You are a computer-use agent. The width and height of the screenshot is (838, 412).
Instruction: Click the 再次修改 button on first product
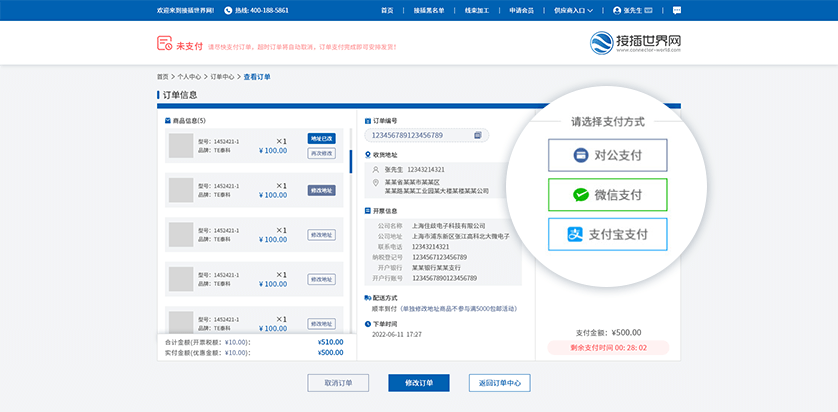tap(322, 153)
